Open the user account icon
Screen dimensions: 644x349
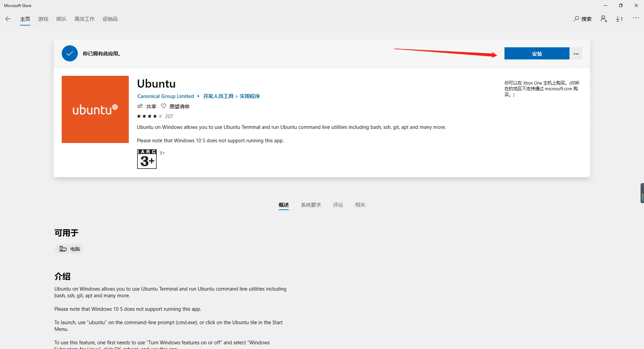point(604,19)
